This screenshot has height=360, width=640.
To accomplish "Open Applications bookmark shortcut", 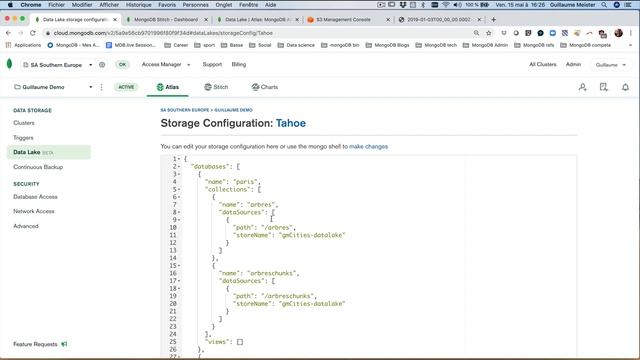I will tap(23, 45).
